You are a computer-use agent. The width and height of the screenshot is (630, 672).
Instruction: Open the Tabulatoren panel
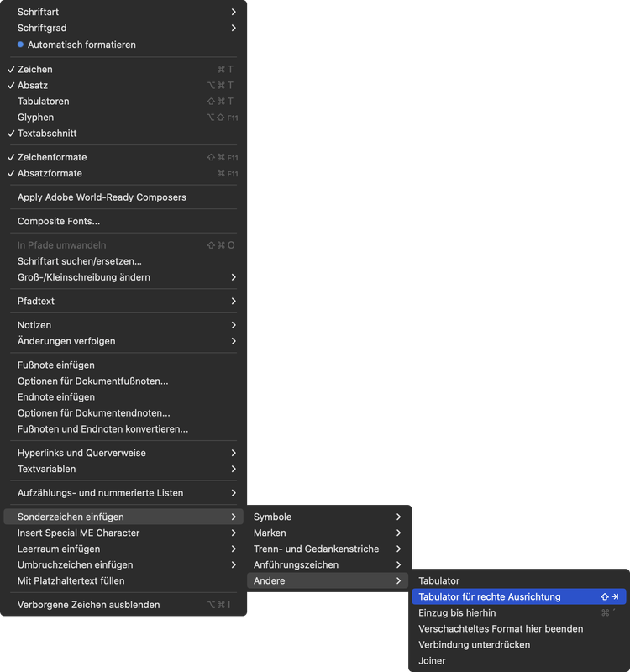pyautogui.click(x=123, y=101)
